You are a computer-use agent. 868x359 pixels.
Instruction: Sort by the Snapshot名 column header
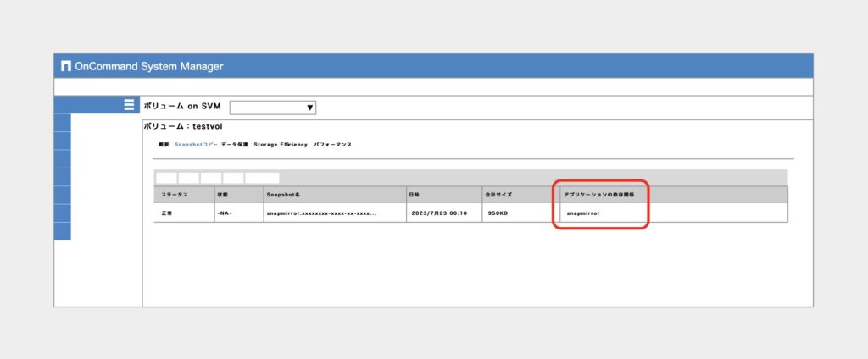(x=334, y=195)
